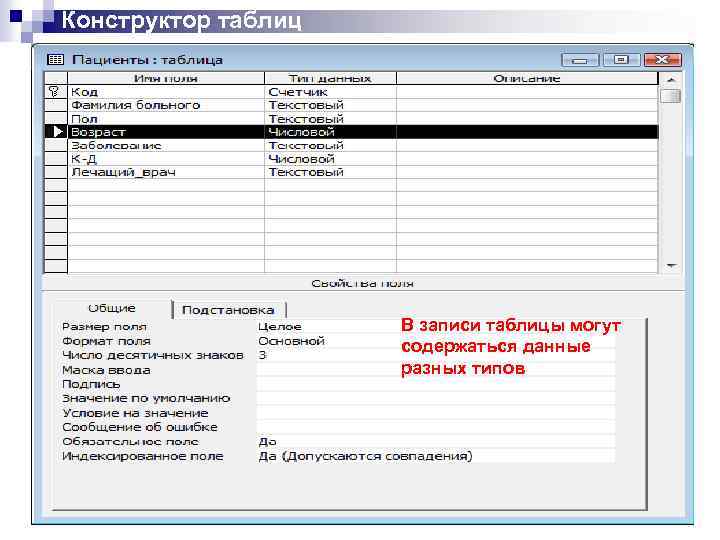Select the Код field name cell

[x=166, y=92]
